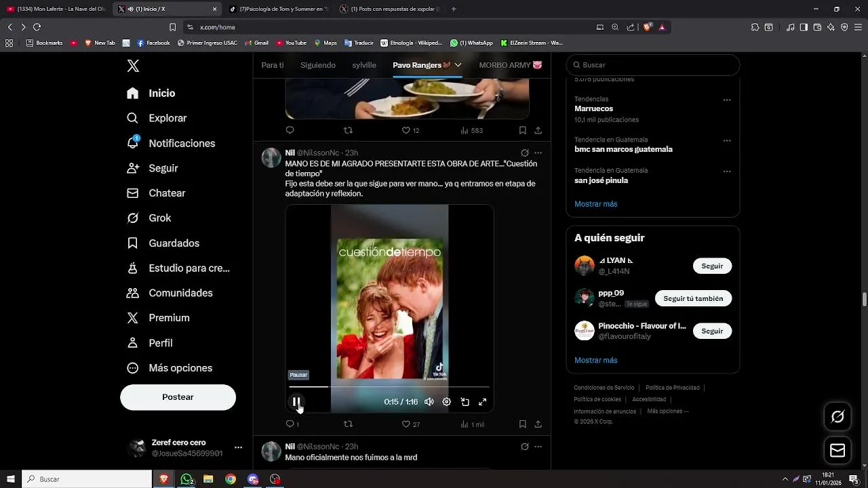
Task: Bookmark the Cuestión de tiempo post
Action: point(522,424)
